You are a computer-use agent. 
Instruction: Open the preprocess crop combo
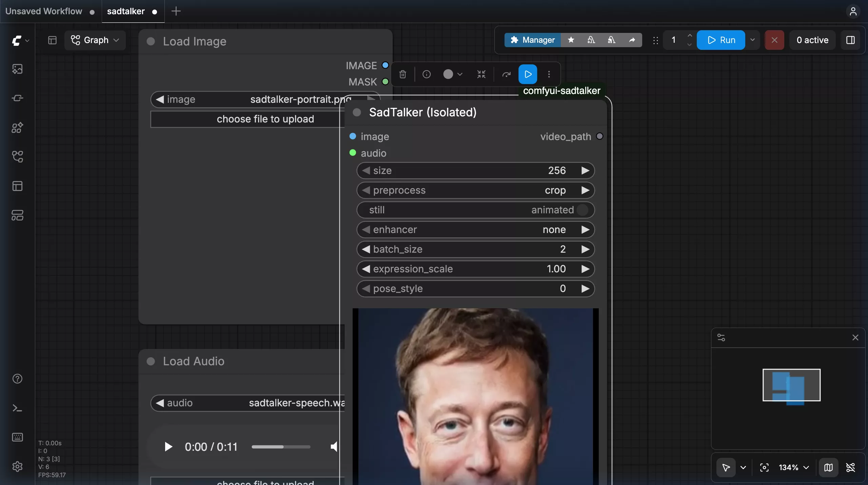(476, 190)
